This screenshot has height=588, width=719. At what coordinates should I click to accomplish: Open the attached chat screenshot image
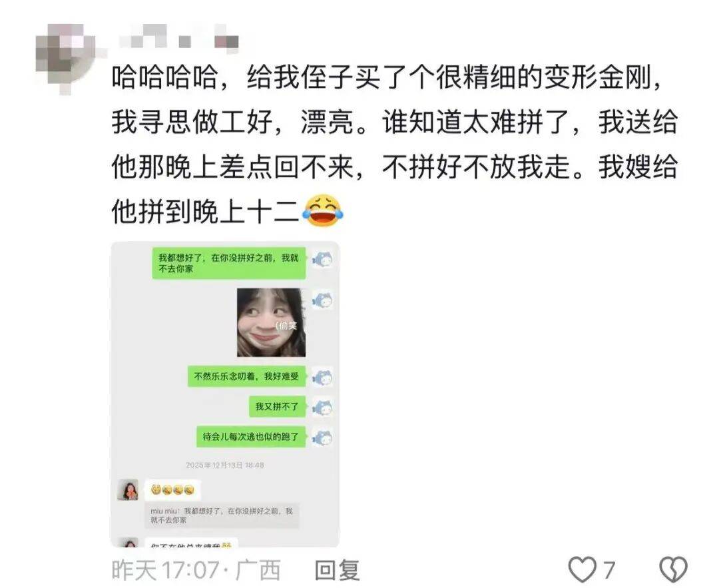[225, 394]
